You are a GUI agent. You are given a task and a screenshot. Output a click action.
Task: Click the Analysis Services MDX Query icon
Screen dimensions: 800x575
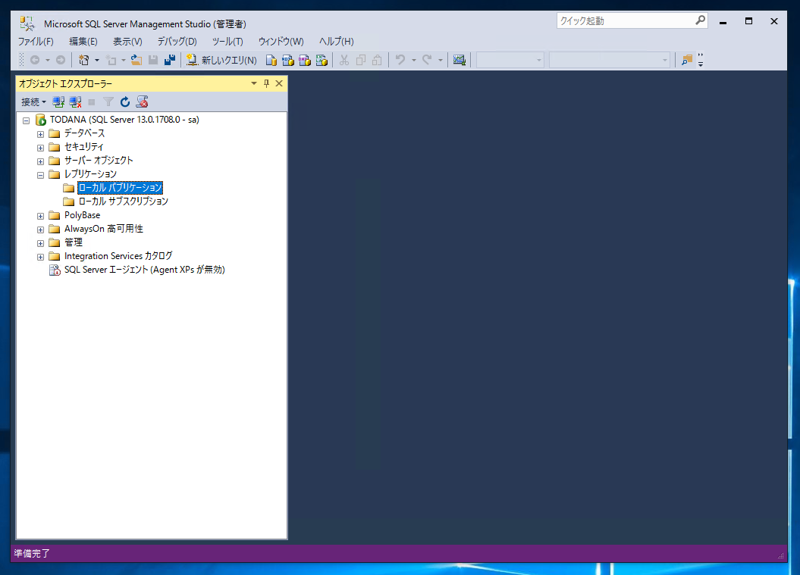(x=288, y=60)
